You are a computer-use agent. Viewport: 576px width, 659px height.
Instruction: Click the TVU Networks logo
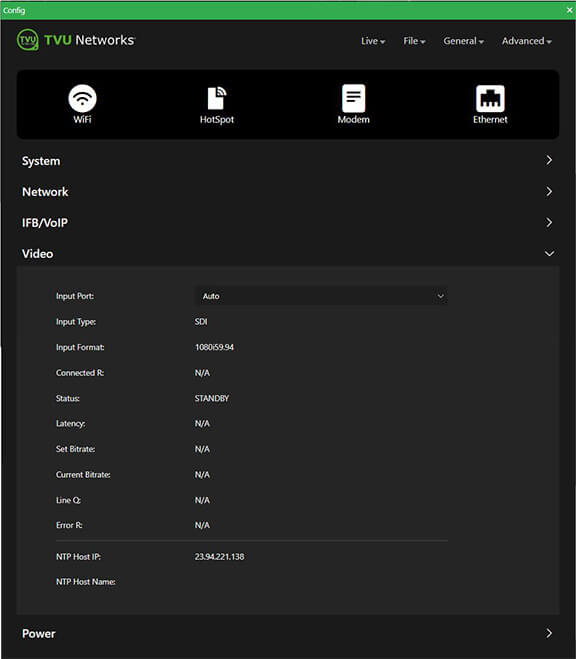coord(76,40)
